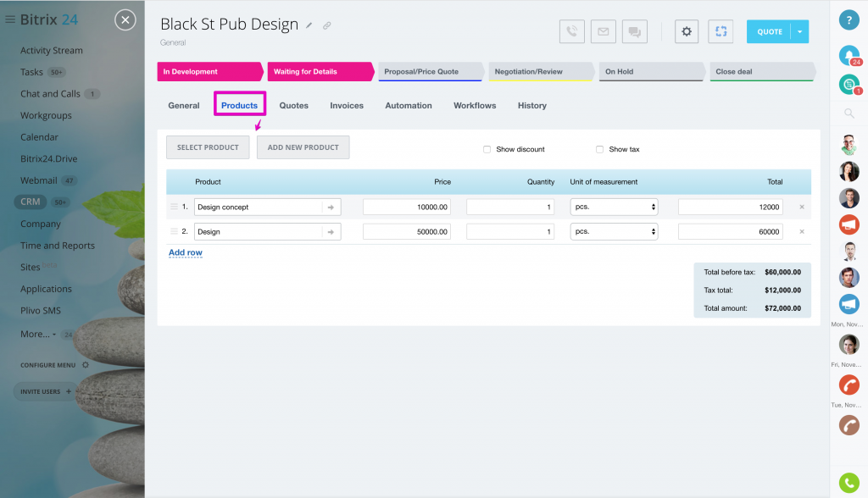The width and height of the screenshot is (868, 498).
Task: Remove the Design row with its X
Action: point(802,232)
